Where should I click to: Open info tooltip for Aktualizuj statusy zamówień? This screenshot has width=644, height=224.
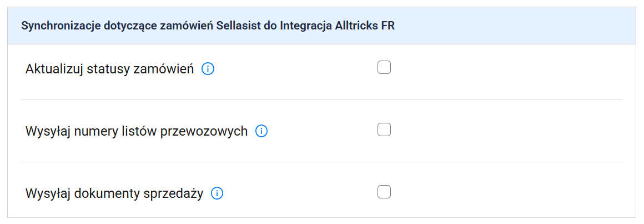click(x=208, y=69)
